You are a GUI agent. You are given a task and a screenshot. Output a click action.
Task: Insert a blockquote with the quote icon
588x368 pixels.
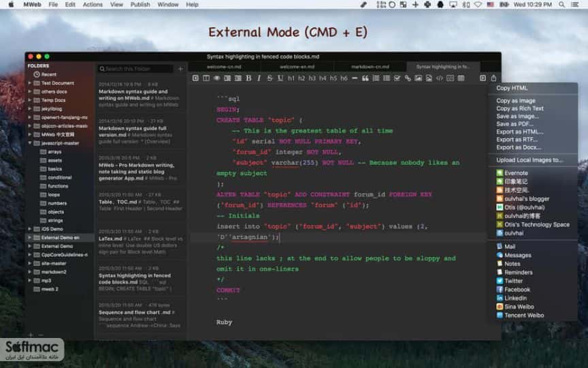pos(365,78)
